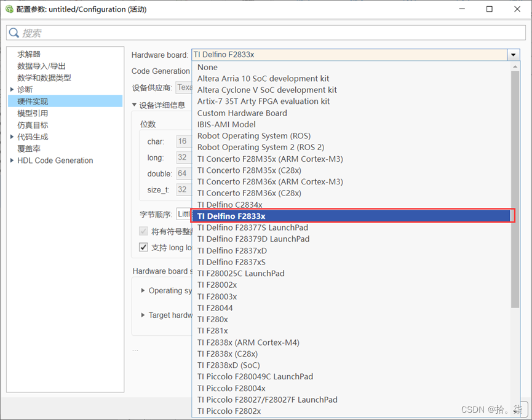Image resolution: width=532 pixels, height=420 pixels.
Task: Click the char bit-width field
Action: click(183, 141)
